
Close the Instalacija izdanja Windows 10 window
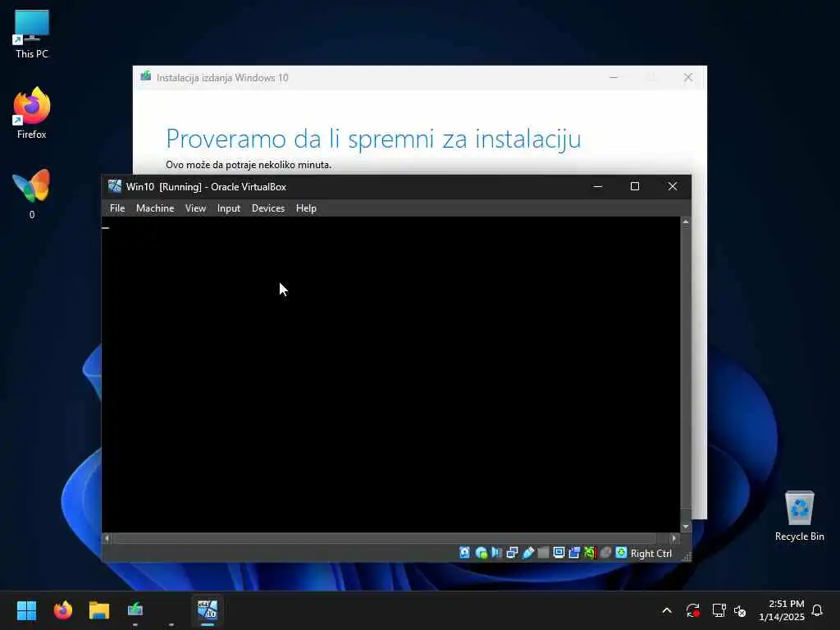click(x=688, y=78)
